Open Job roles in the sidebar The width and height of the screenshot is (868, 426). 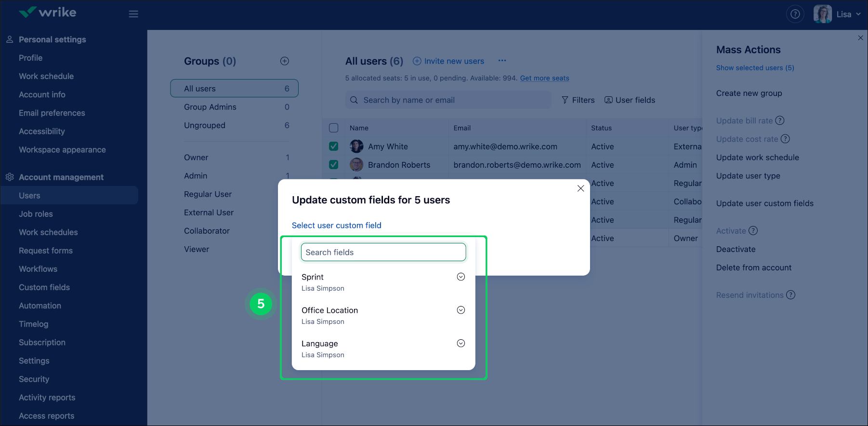(x=36, y=214)
